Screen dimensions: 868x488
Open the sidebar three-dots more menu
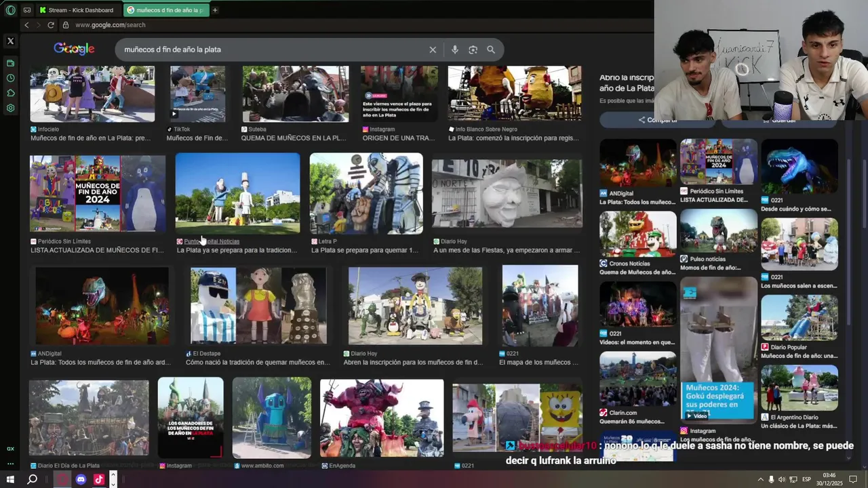point(10,464)
